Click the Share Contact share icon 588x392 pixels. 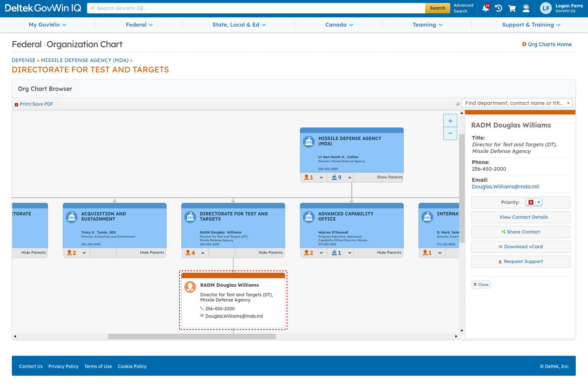[503, 232]
